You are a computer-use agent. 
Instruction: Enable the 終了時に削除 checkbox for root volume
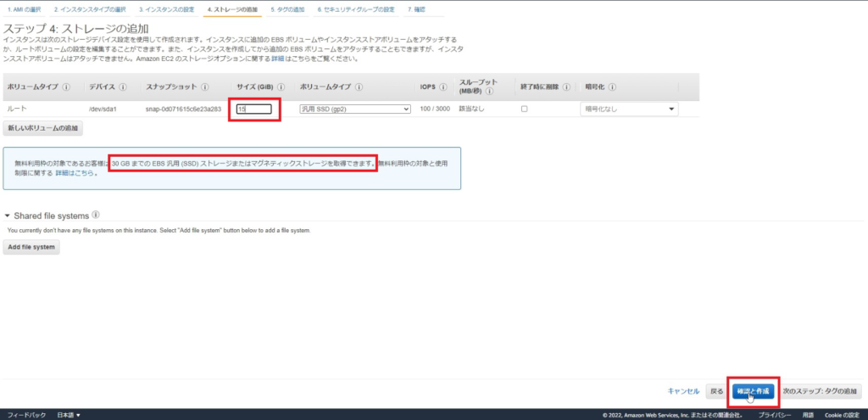(525, 109)
